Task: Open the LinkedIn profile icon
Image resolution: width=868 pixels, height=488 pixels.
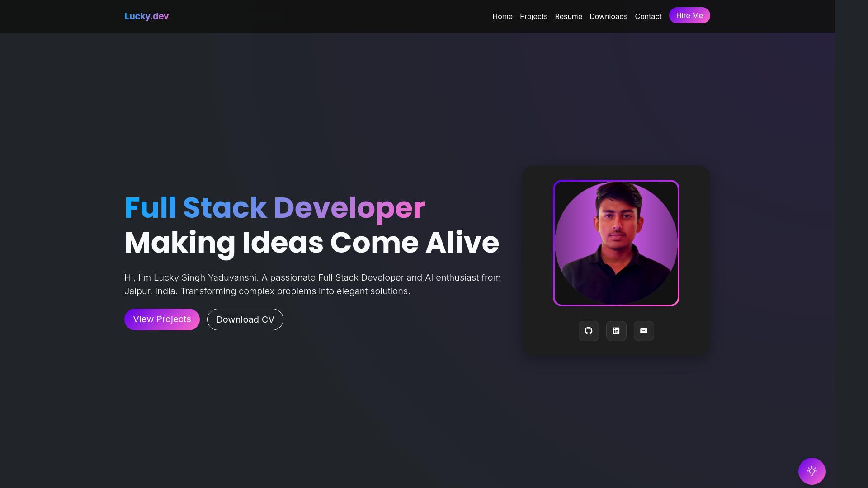Action: [616, 331]
